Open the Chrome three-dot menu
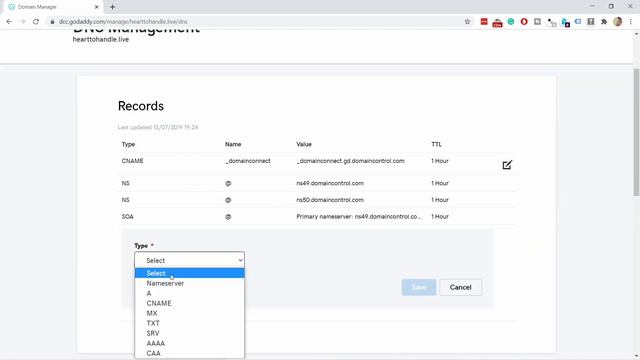The height and width of the screenshot is (360, 640). coord(631,22)
